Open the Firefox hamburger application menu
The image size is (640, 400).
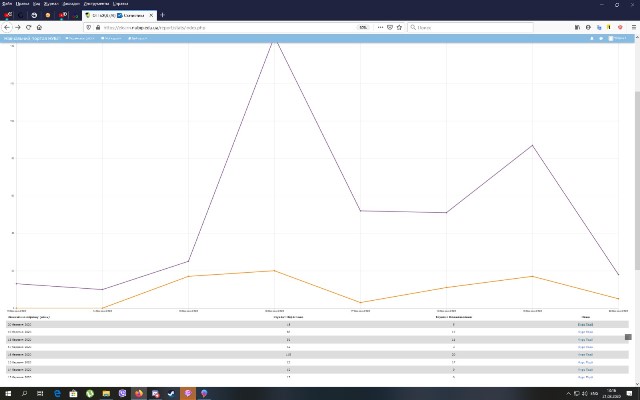[633, 27]
